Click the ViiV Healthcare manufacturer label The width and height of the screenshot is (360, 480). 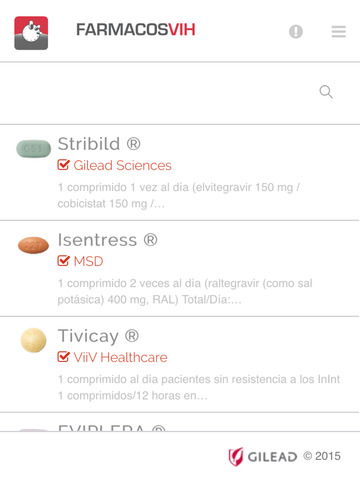point(120,357)
